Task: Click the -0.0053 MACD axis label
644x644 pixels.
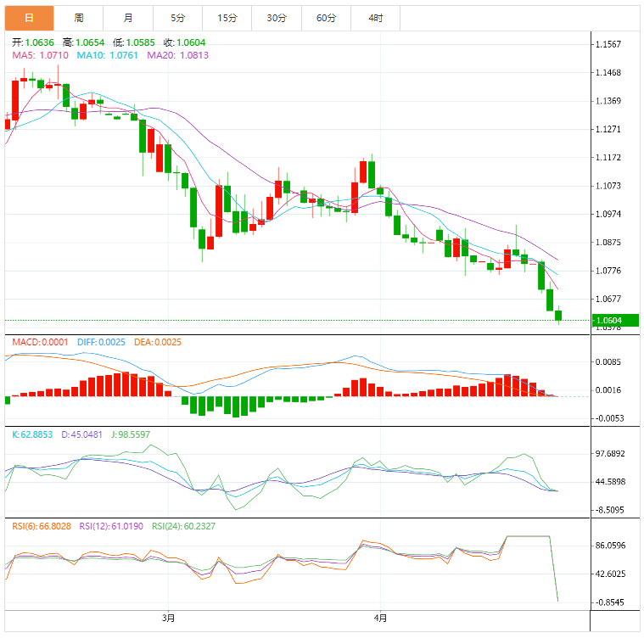Action: [x=609, y=418]
